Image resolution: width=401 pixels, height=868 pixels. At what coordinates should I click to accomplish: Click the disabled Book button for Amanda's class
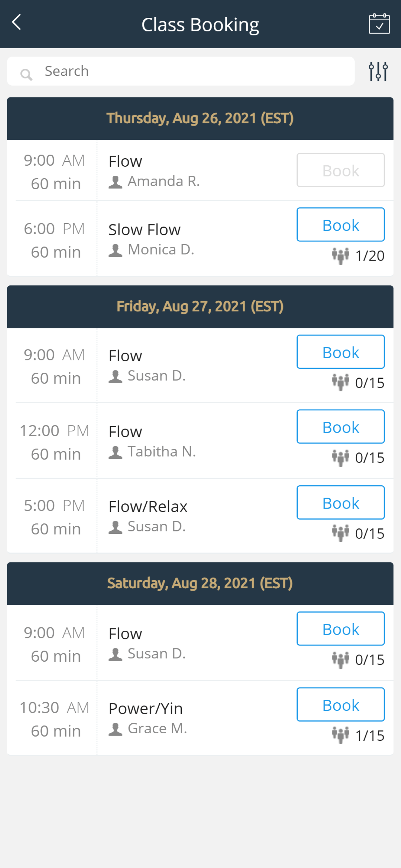tap(340, 170)
